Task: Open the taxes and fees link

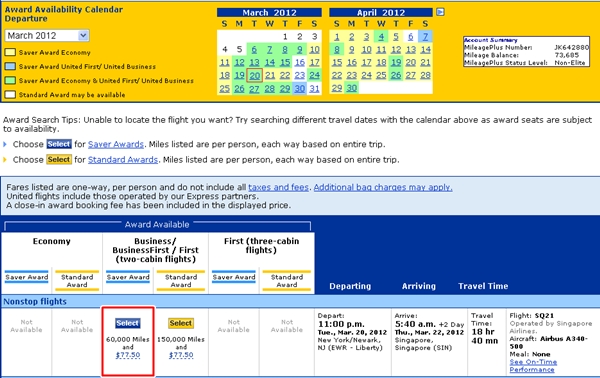Action: (x=278, y=187)
